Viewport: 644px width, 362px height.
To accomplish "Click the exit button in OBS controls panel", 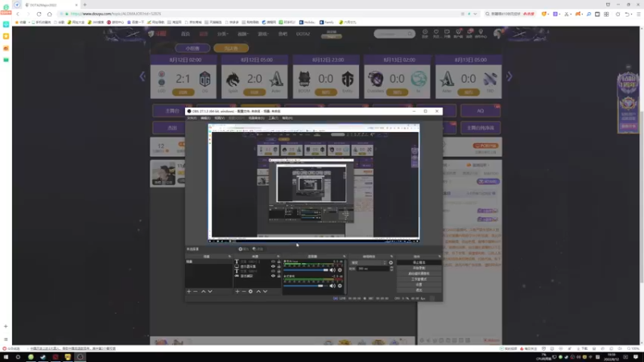I will click(419, 290).
